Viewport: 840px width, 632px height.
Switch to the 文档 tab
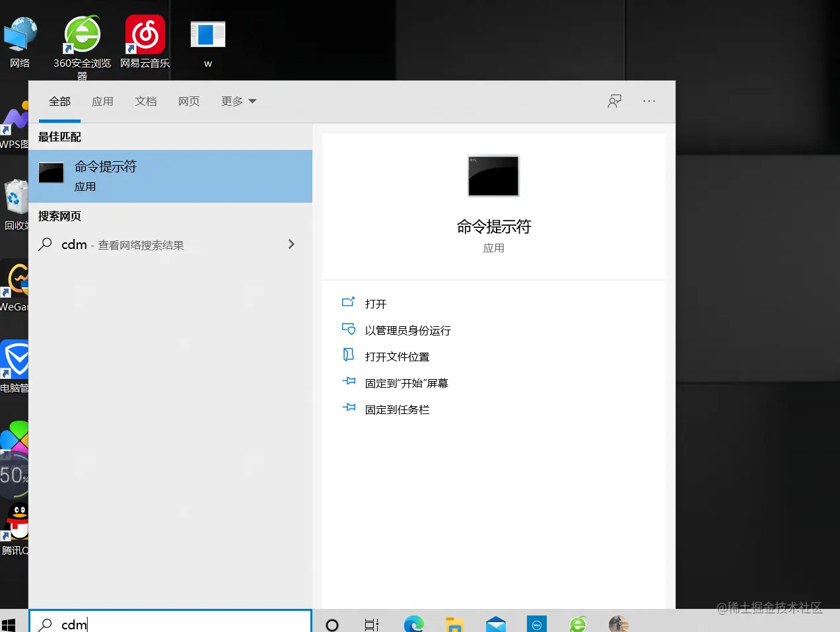point(146,101)
